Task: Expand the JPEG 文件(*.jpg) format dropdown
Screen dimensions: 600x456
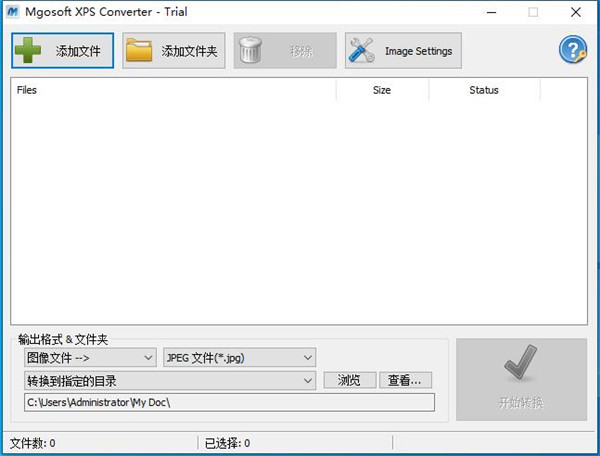Action: point(240,358)
